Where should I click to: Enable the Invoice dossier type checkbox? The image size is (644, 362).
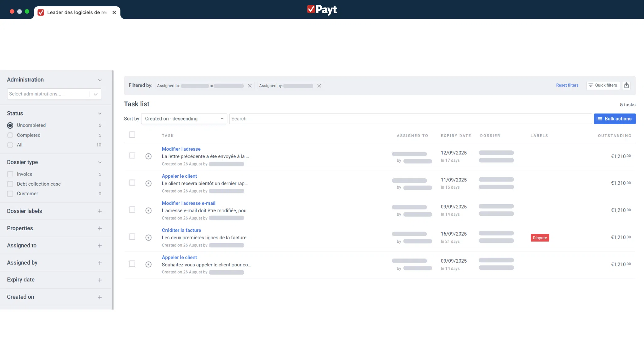[x=10, y=174]
